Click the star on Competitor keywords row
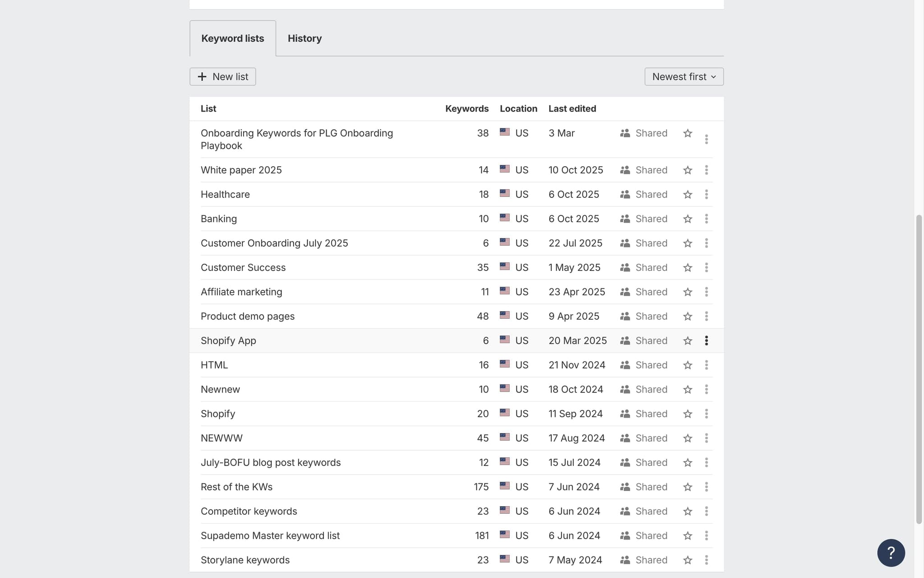 pyautogui.click(x=687, y=512)
